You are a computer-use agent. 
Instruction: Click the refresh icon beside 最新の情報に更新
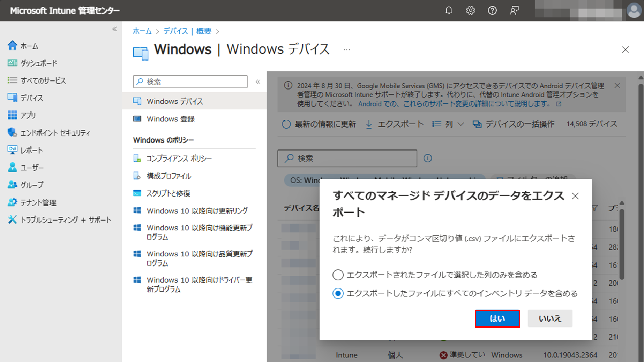[x=286, y=124]
